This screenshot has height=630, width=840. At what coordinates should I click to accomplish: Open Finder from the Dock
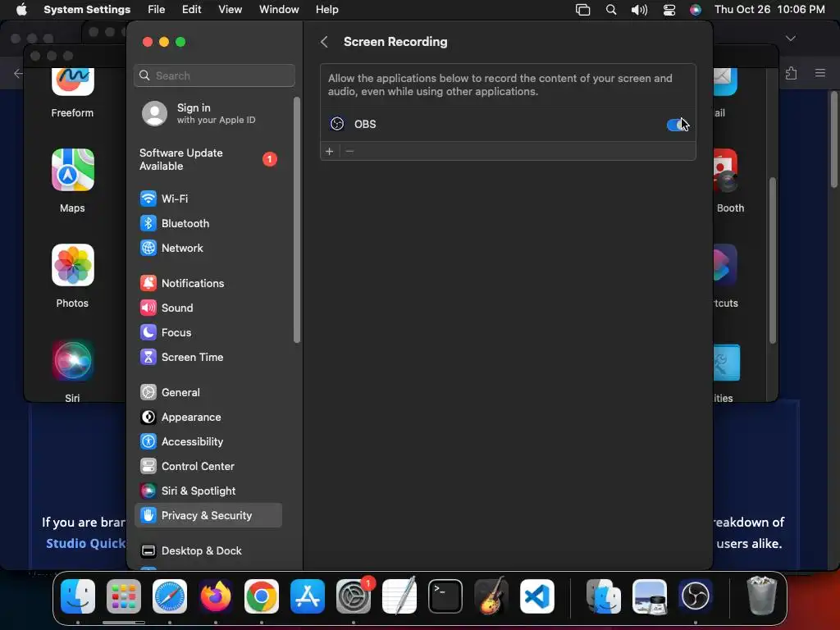pyautogui.click(x=78, y=596)
